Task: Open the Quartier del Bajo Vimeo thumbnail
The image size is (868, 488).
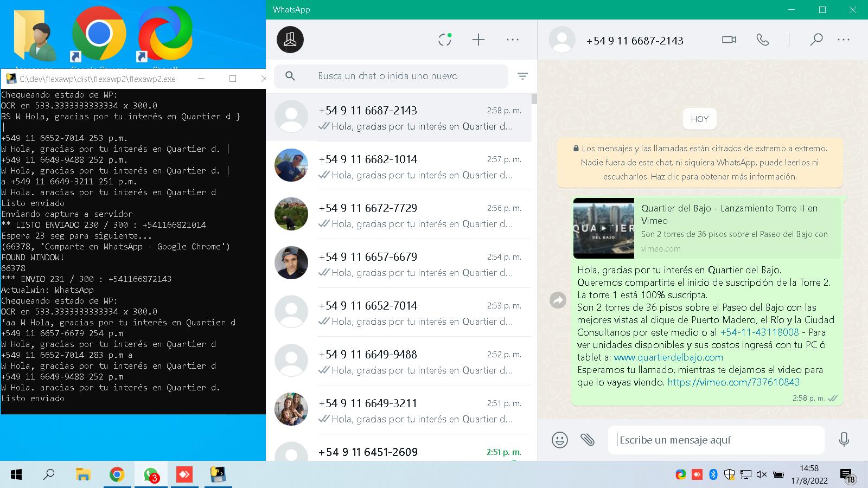Action: [x=604, y=228]
